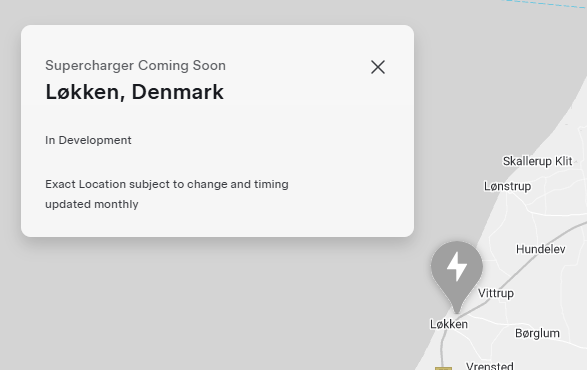The height and width of the screenshot is (370, 587).
Task: Click the road heading south from Løkken
Action: [x=442, y=346]
